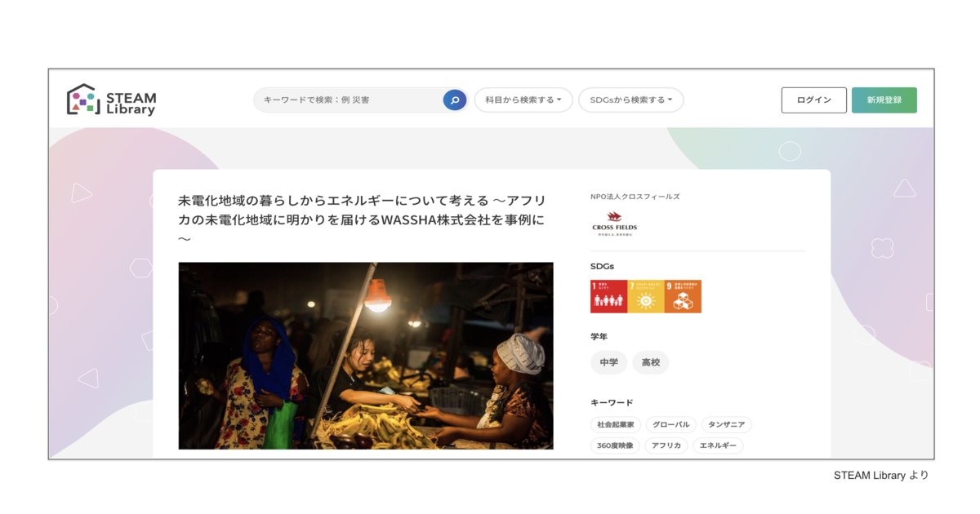Image resolution: width=980 pixels, height=514 pixels.
Task: Select the 高校 grade tag
Action: pos(651,363)
